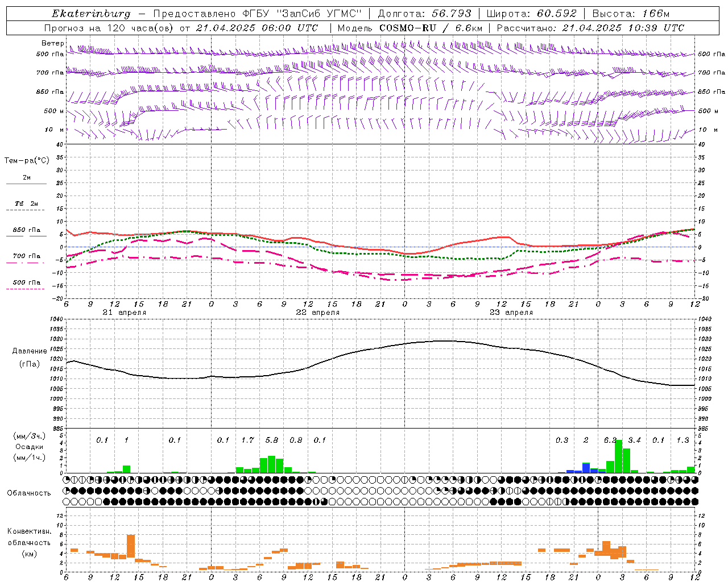Click the 0.3 precipitation total value
This screenshot has height=582, width=728.
[x=562, y=440]
